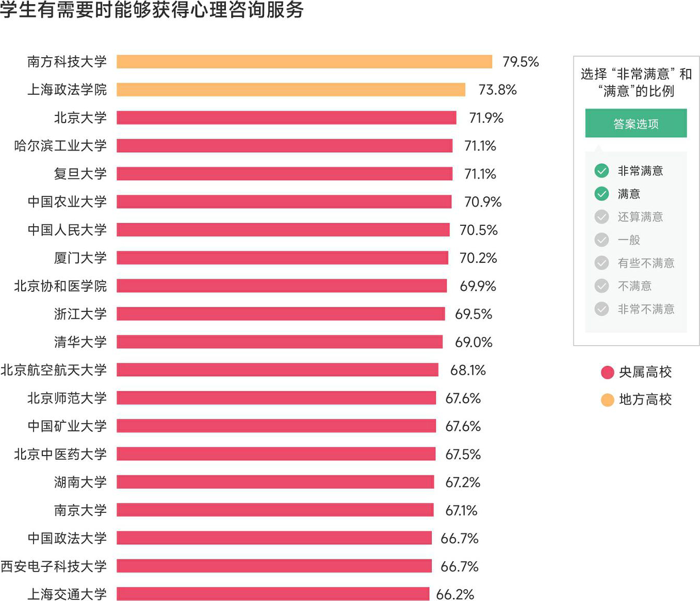
Task: Click the green 答案选项 button
Action: (x=636, y=123)
